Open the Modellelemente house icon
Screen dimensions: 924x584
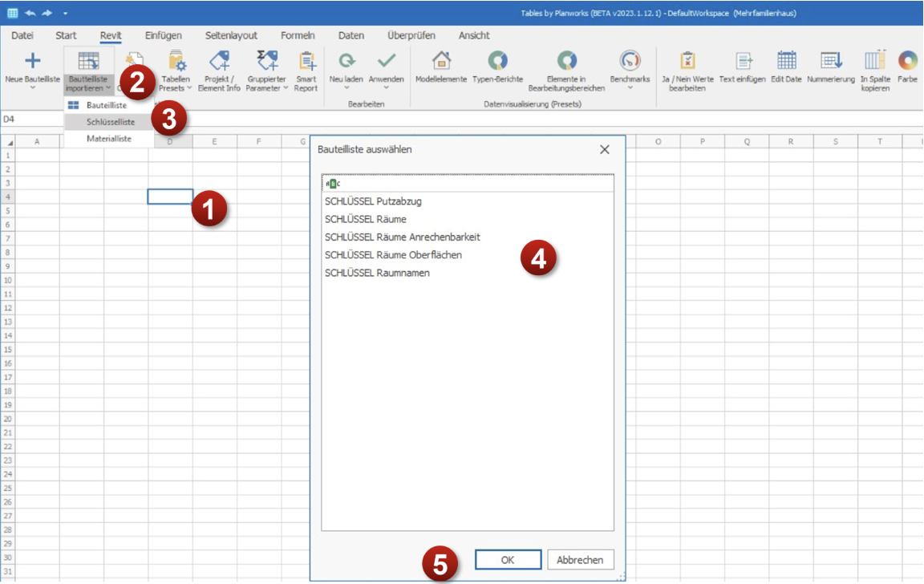point(441,60)
